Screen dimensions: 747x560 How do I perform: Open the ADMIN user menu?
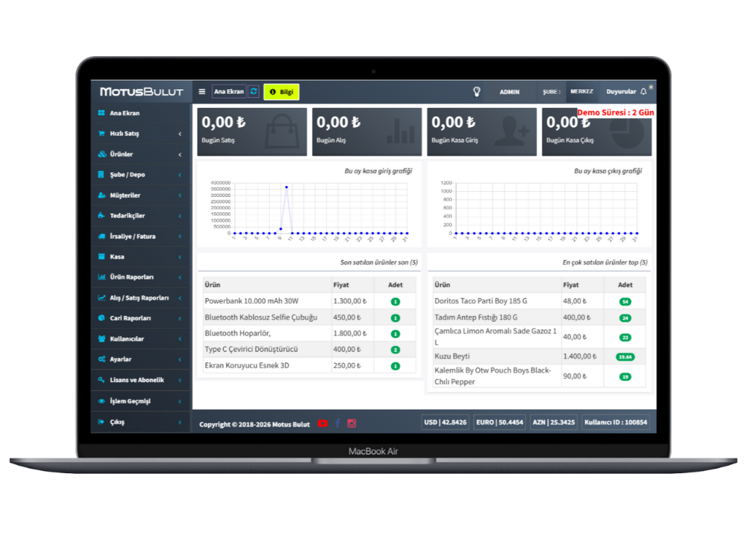click(x=509, y=92)
